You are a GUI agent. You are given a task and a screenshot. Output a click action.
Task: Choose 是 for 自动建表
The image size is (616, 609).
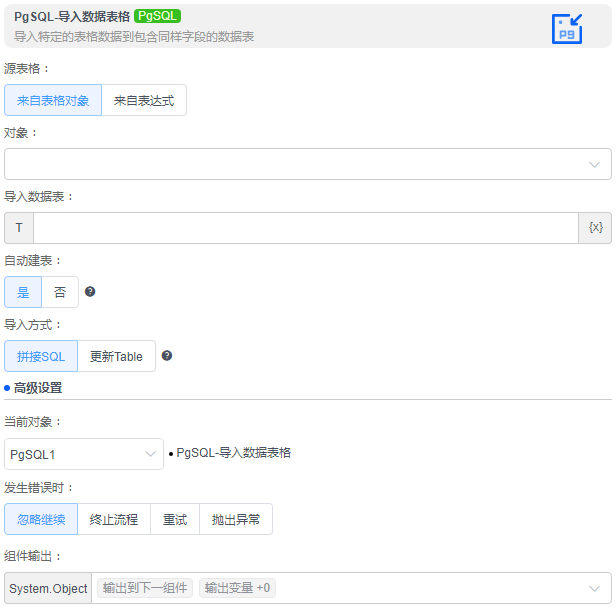23,292
